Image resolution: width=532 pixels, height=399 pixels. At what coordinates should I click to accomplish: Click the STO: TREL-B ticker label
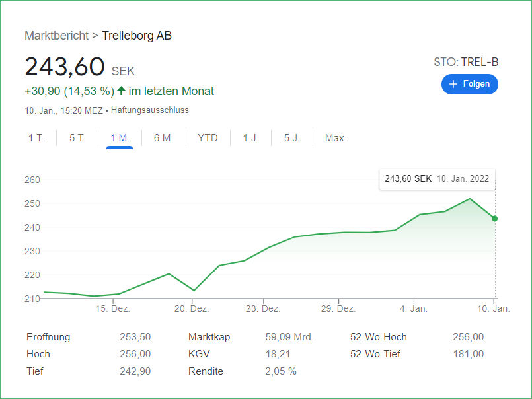[466, 62]
